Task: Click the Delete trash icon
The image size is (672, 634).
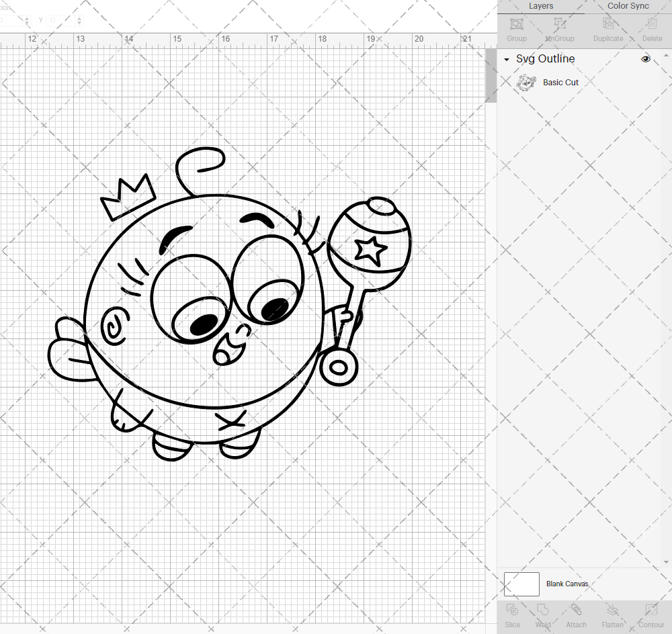Action: (x=652, y=24)
